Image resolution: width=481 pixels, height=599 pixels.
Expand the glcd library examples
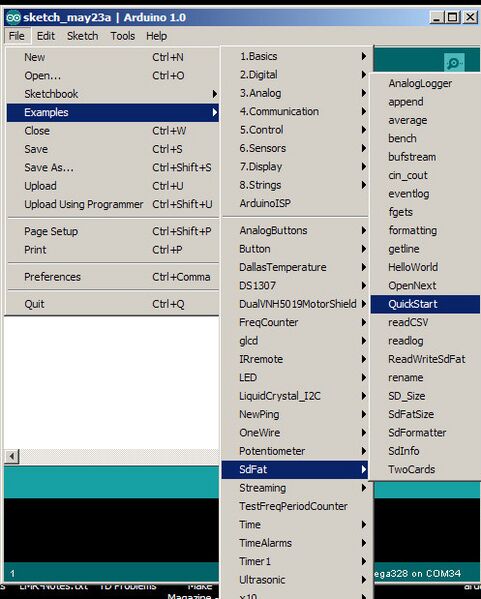[295, 341]
